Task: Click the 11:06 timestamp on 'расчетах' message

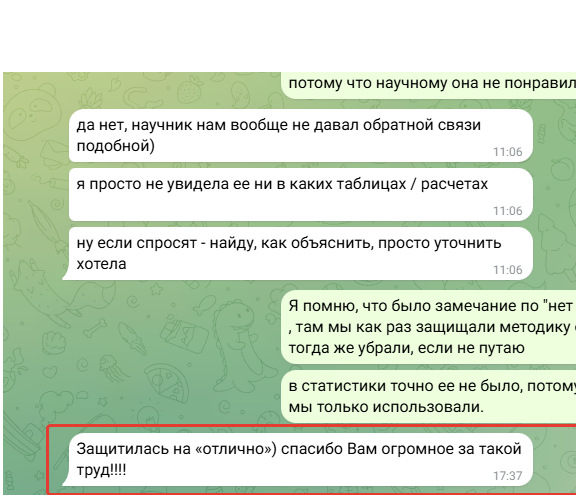Action: click(x=507, y=211)
